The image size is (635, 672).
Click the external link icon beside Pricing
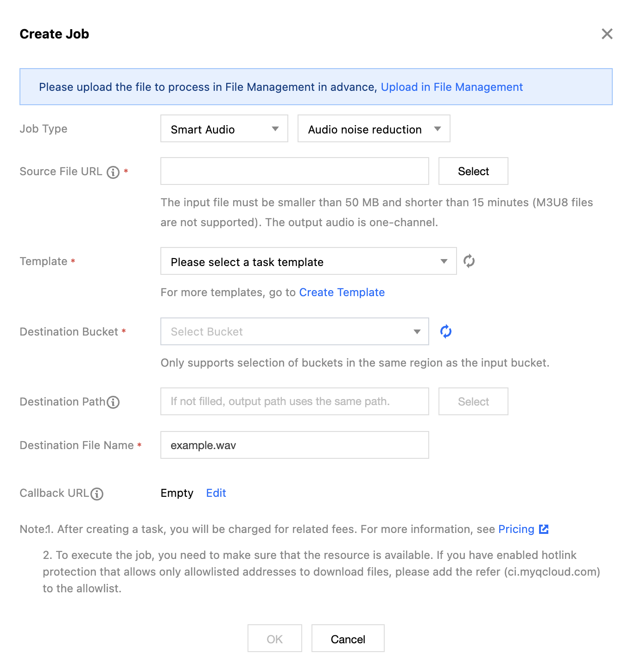pyautogui.click(x=544, y=529)
